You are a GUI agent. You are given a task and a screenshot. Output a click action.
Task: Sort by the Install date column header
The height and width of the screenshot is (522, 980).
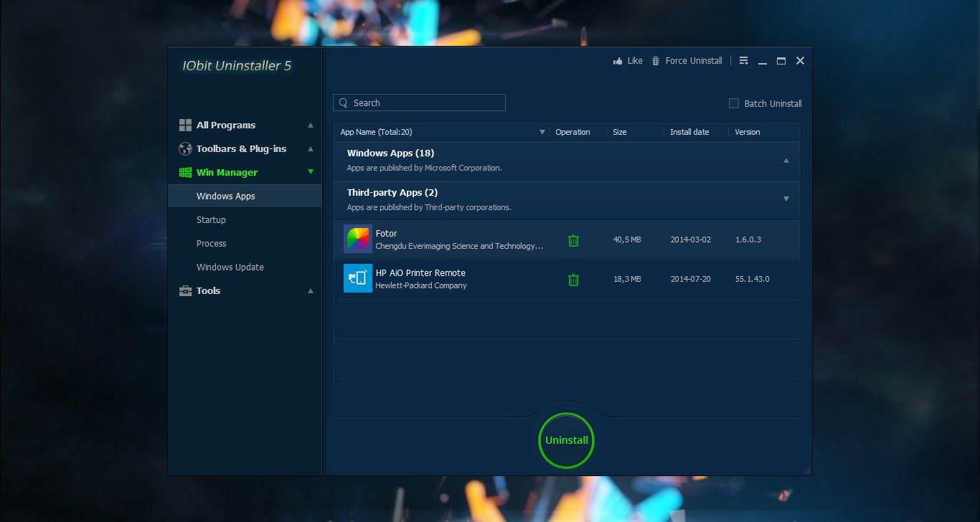click(x=689, y=132)
